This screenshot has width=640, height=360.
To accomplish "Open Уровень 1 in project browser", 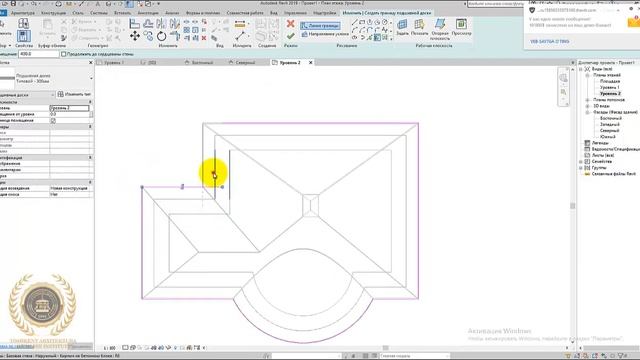I will coord(609,87).
